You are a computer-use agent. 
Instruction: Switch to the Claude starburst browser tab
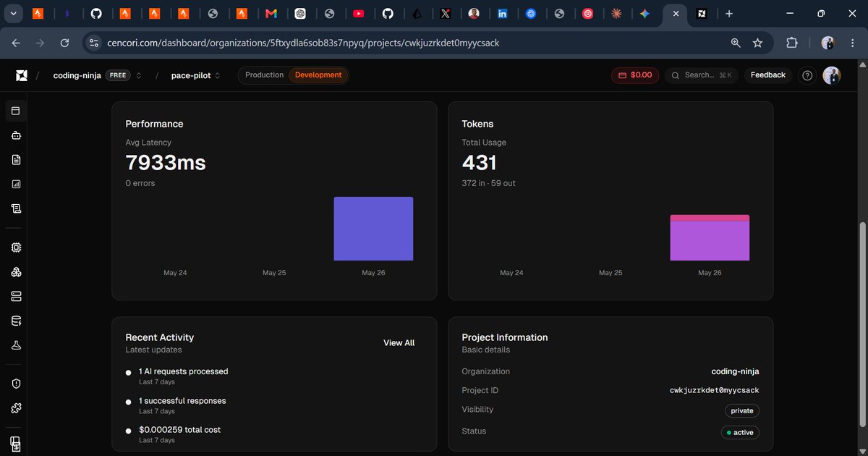pyautogui.click(x=616, y=13)
